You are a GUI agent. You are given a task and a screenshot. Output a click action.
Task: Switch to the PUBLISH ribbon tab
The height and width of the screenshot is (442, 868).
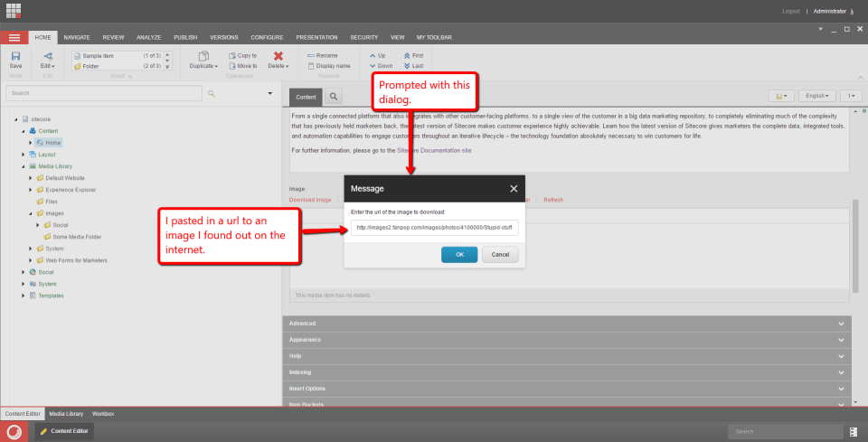point(184,37)
